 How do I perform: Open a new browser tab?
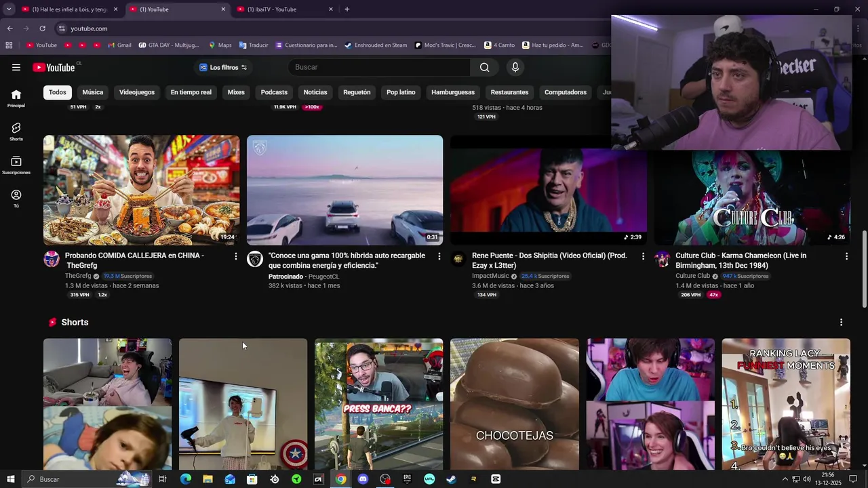(x=347, y=9)
